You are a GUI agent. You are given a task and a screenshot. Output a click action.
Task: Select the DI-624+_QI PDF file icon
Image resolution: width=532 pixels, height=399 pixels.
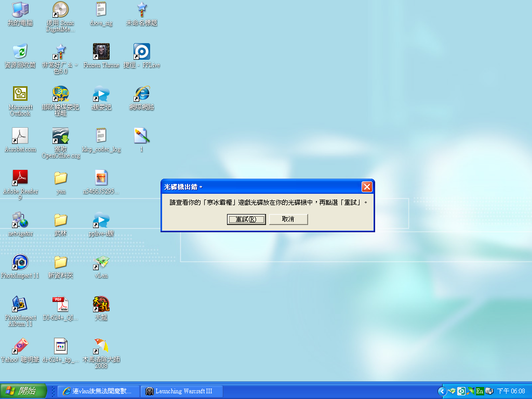pos(60,304)
